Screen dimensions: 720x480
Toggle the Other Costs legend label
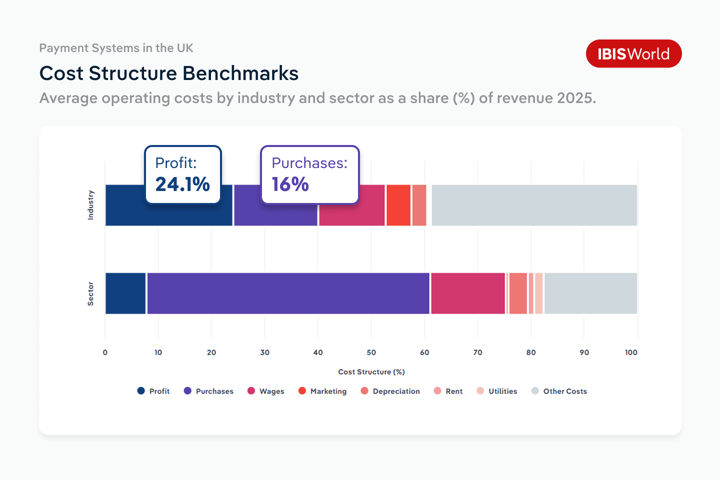(565, 391)
